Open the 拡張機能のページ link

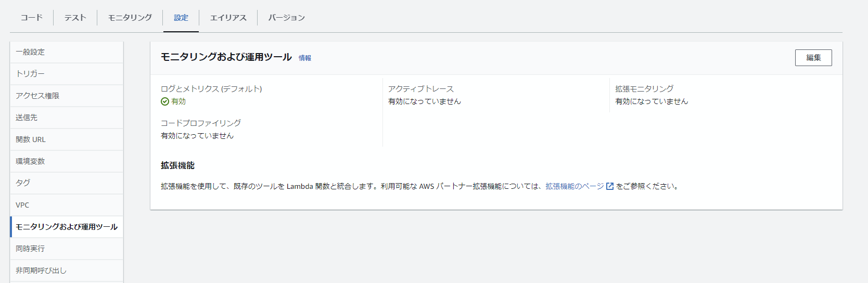tap(575, 186)
